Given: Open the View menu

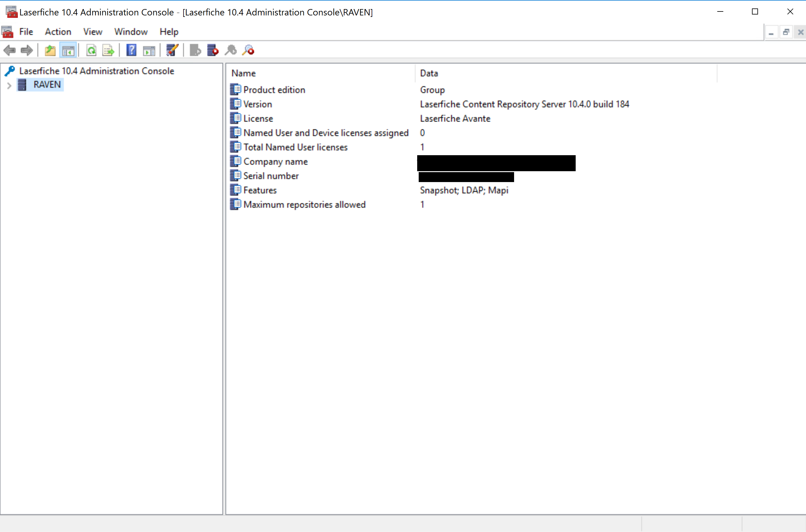Looking at the screenshot, I should 93,32.
